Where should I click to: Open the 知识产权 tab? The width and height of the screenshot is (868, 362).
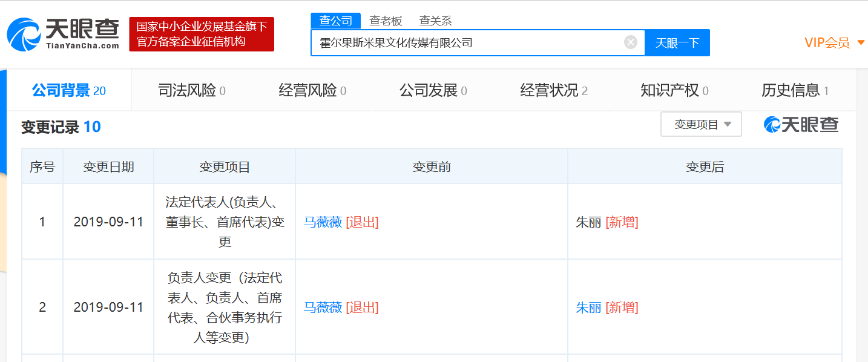674,91
